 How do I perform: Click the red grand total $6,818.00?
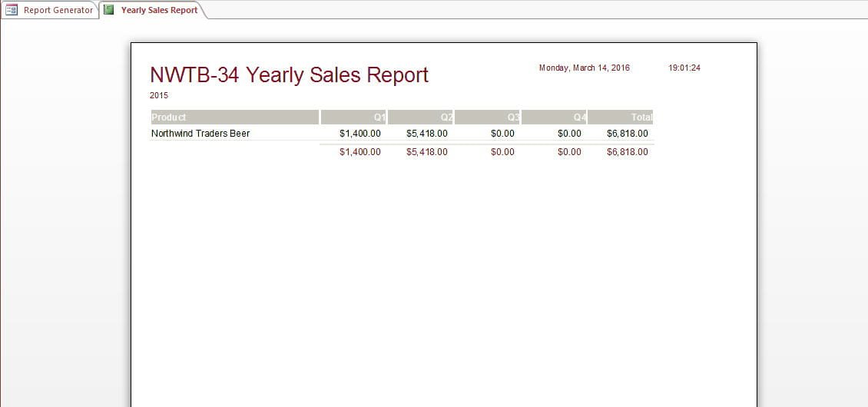628,152
